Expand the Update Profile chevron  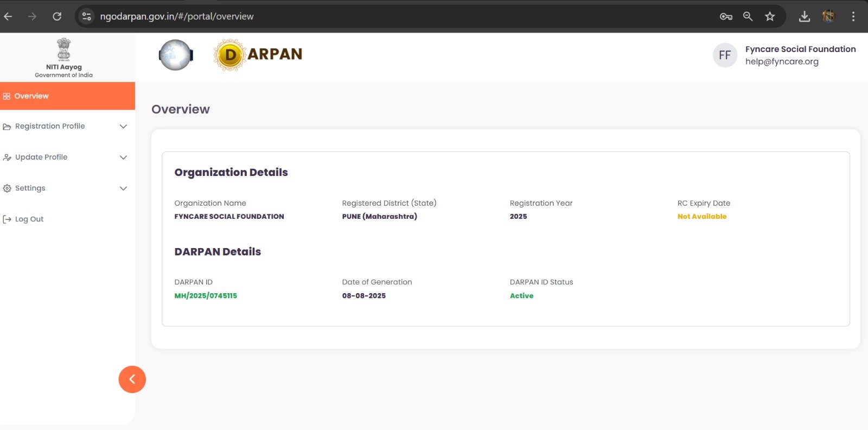[123, 157]
